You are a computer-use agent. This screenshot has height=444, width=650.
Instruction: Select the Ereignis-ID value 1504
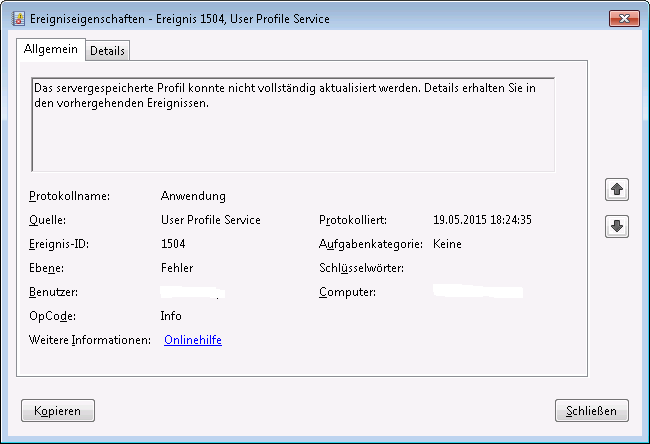coord(173,244)
